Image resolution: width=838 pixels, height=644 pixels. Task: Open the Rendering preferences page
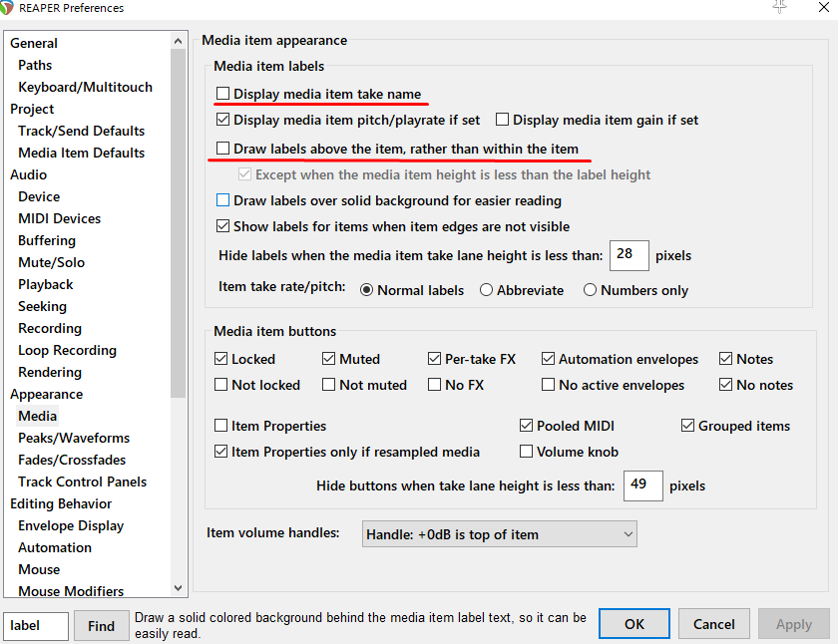pyautogui.click(x=50, y=371)
